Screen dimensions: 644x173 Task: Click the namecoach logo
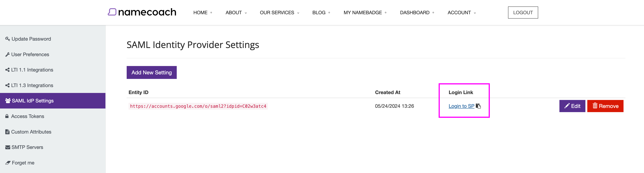click(x=141, y=12)
